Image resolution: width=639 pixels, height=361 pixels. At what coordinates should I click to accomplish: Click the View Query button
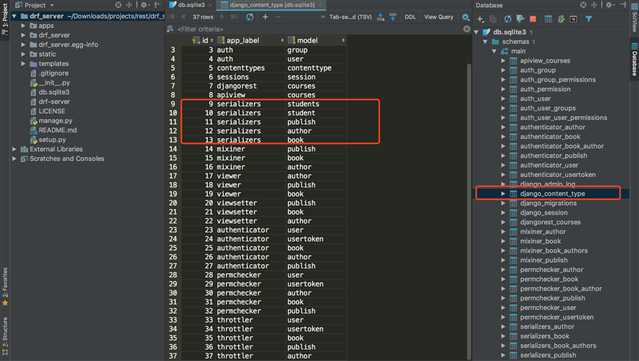tap(438, 17)
